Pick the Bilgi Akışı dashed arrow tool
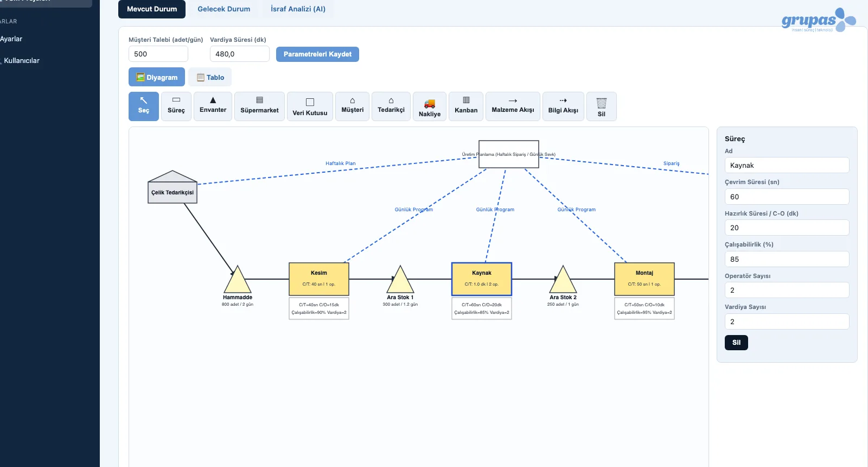868x467 pixels. coord(563,106)
